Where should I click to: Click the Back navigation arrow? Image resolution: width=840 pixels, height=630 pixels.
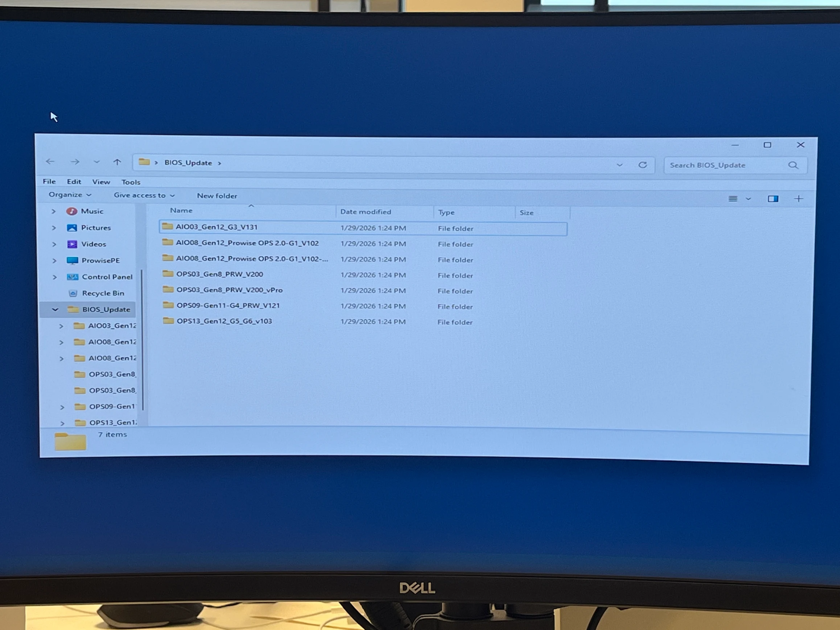tap(50, 162)
